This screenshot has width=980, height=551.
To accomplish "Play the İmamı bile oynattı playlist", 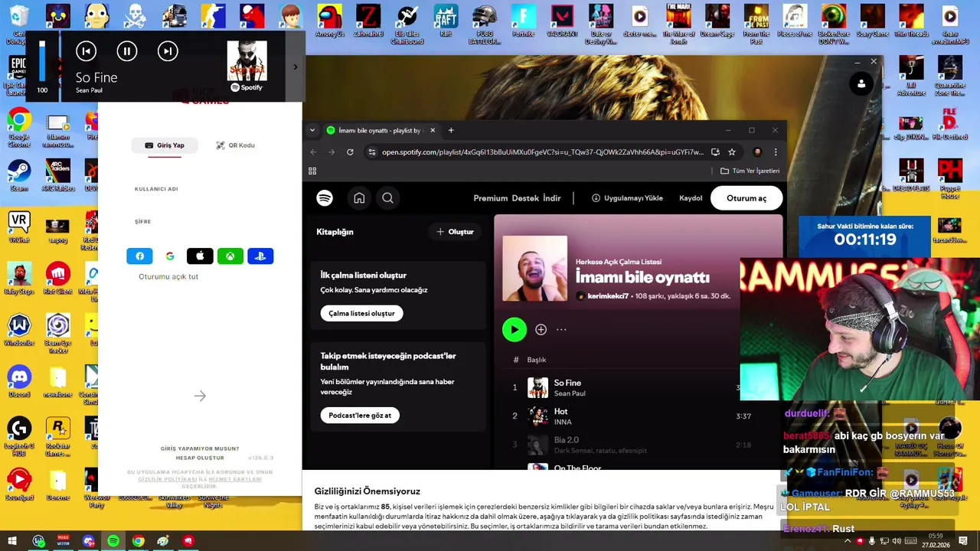I will point(514,330).
